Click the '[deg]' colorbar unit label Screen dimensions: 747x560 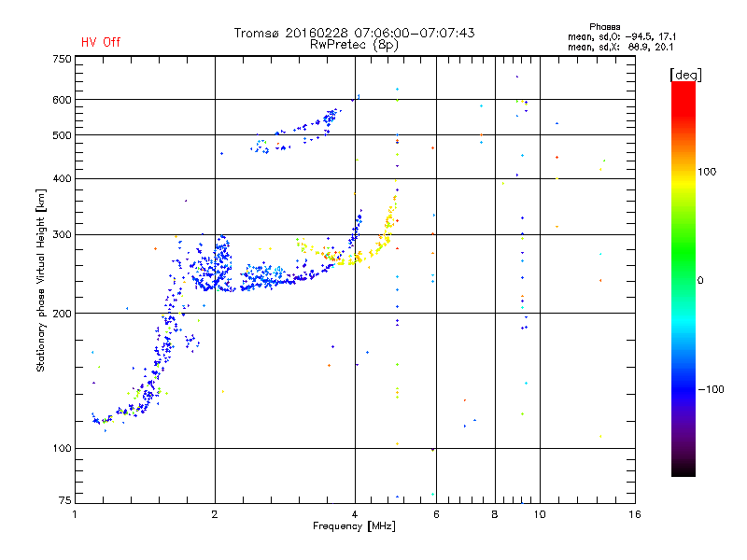tap(685, 75)
